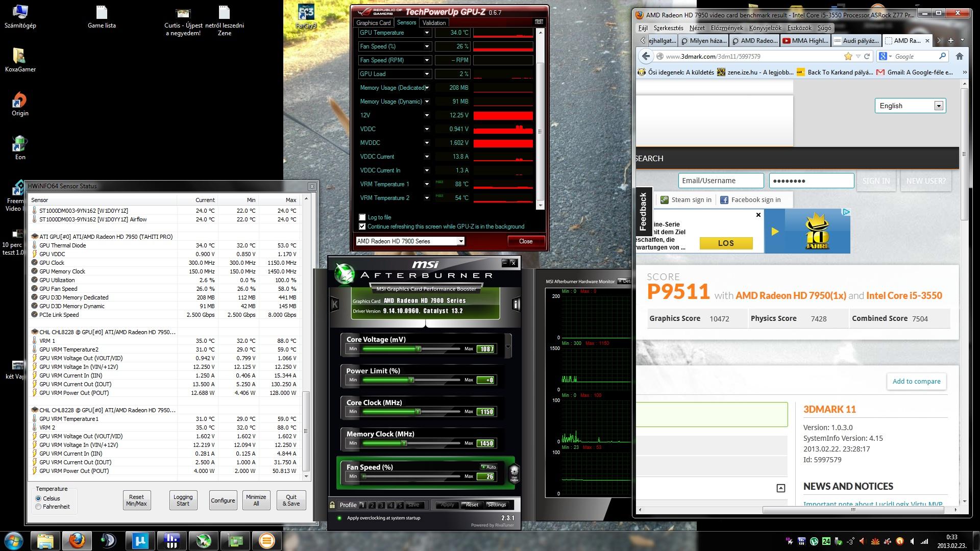
Task: Open the Origin desktop shortcut
Action: (x=20, y=104)
